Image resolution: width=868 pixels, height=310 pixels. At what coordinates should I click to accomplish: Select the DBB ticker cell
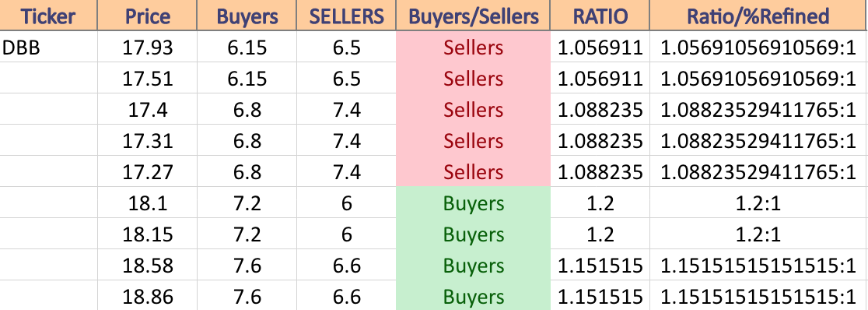[x=49, y=48]
